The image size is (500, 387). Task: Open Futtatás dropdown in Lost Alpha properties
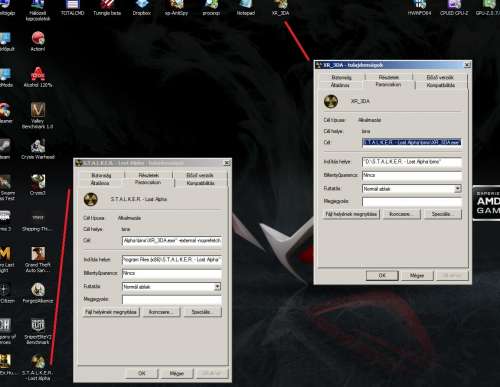(217, 287)
